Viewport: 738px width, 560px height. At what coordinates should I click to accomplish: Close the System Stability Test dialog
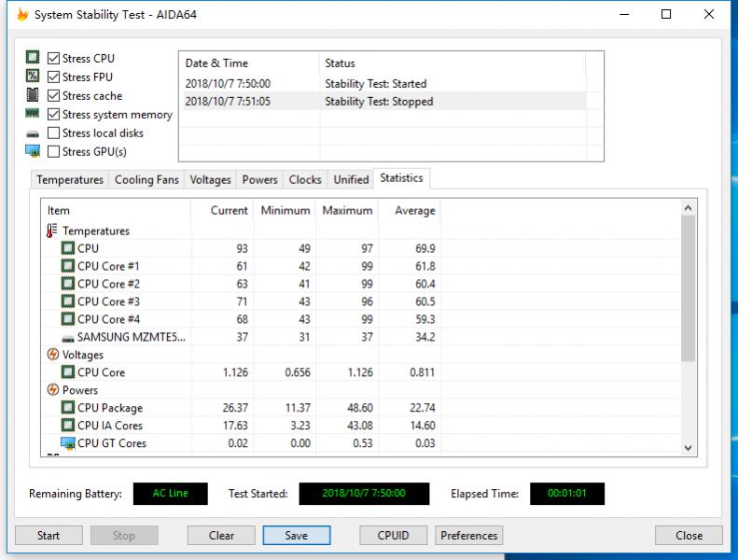[x=689, y=536]
